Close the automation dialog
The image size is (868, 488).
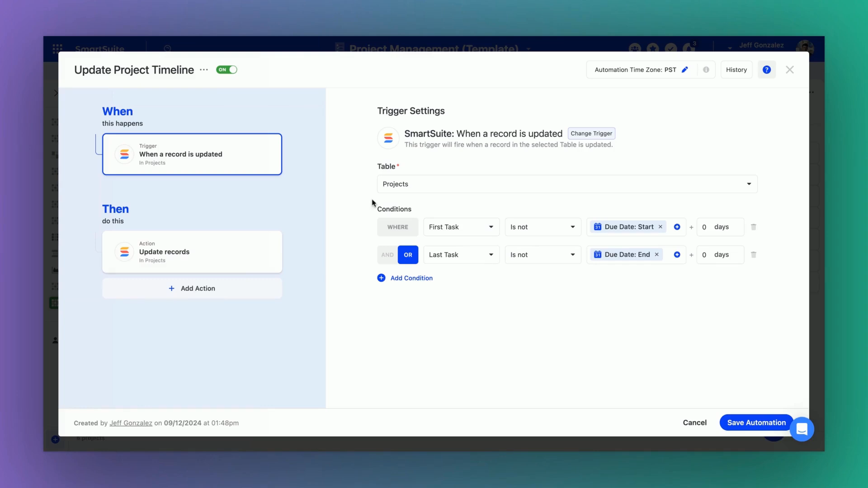coord(790,70)
